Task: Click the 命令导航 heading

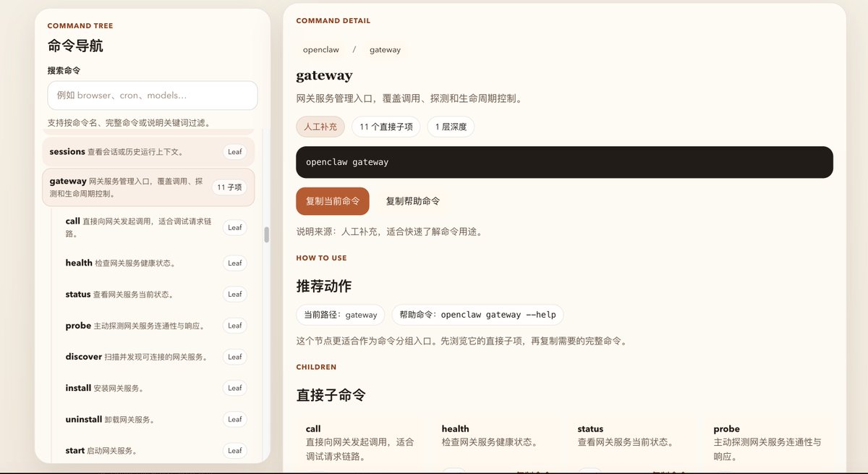Action: [75, 46]
